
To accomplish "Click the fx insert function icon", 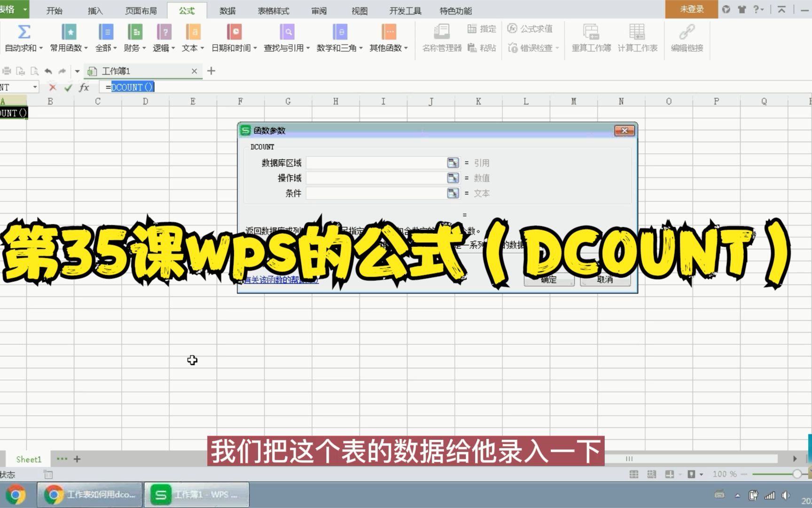I will (x=84, y=87).
